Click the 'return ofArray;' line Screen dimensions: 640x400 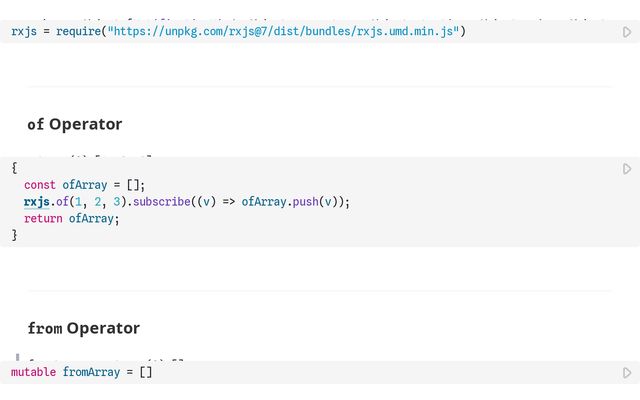[x=71, y=219]
